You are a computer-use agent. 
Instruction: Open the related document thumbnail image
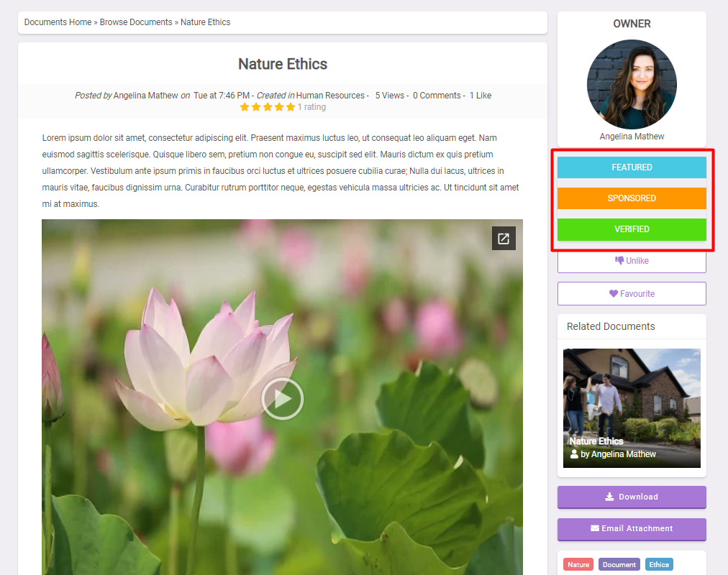[632, 408]
